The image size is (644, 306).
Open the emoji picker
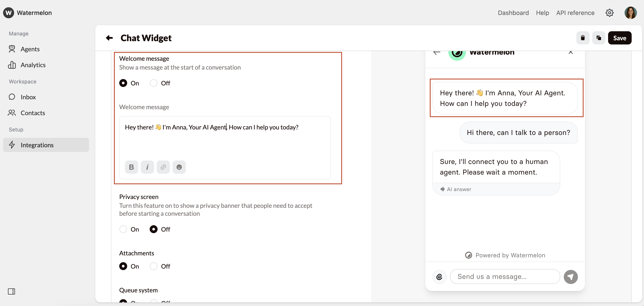[x=179, y=167]
